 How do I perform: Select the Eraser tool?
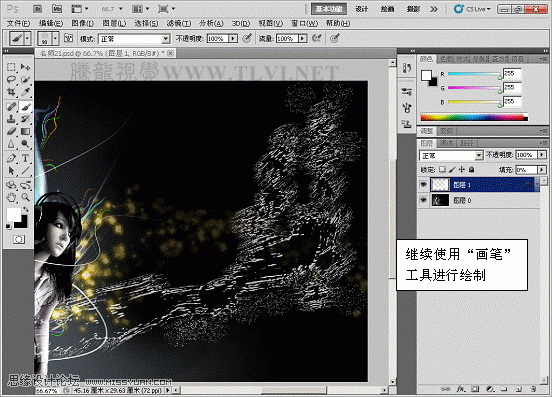(11, 131)
